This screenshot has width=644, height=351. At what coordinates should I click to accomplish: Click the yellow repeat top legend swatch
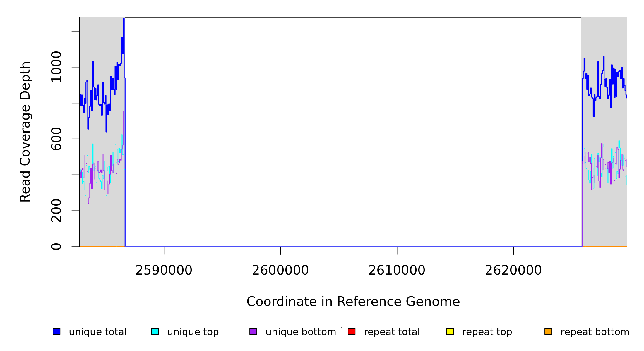pyautogui.click(x=450, y=331)
